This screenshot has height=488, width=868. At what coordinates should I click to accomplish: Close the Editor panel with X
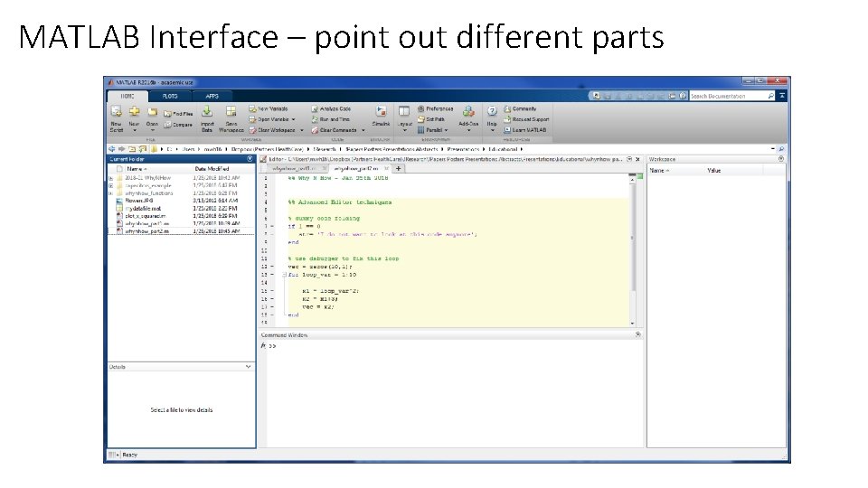point(637,159)
